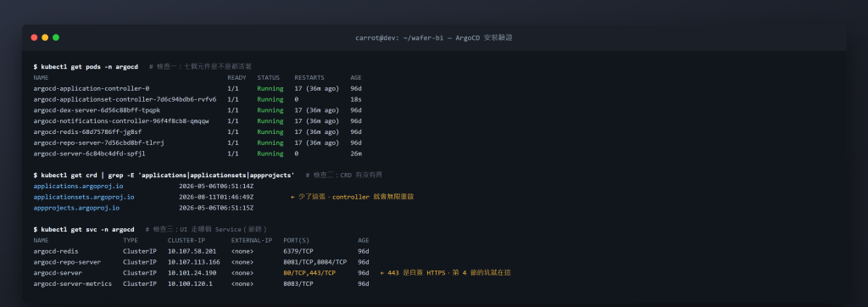Click cluster IP 10.107.58.201

click(192, 251)
